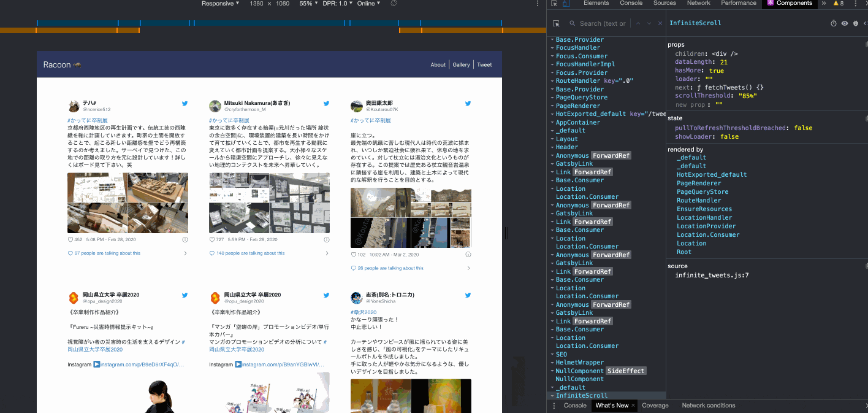The width and height of the screenshot is (868, 413).
Task: Click the rotate viewport icon
Action: [x=394, y=3]
